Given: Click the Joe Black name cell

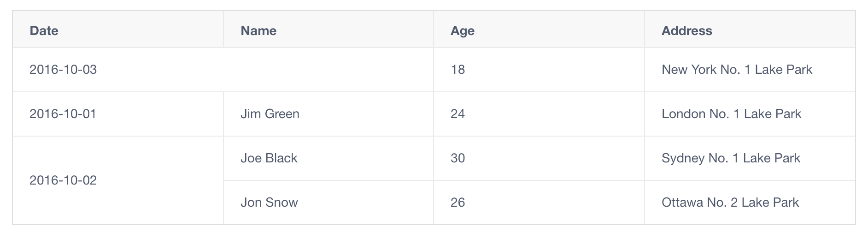Looking at the screenshot, I should [328, 158].
